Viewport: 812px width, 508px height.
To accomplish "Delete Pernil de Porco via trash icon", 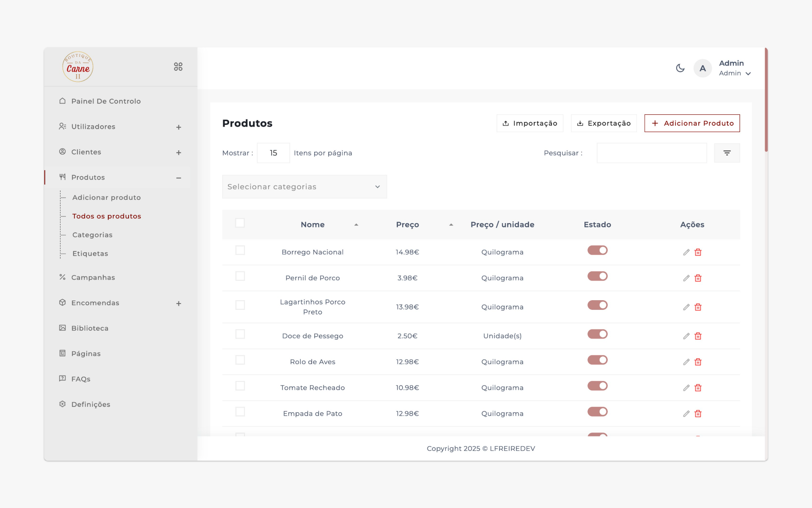I will click(698, 278).
